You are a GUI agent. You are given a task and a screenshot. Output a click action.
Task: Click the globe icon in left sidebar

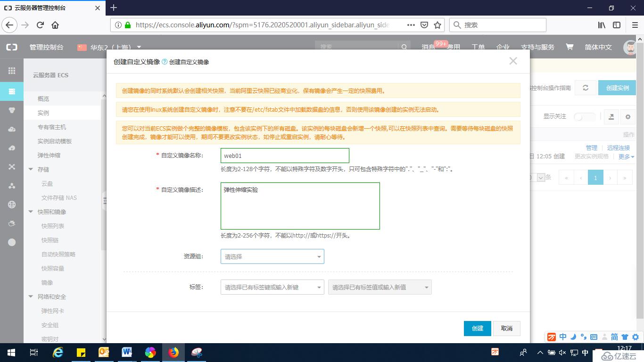(12, 205)
